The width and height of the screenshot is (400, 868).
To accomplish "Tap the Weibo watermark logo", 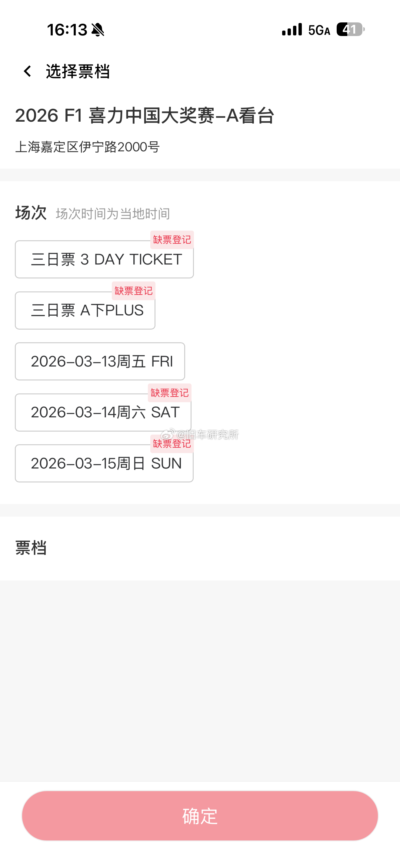I will [x=168, y=434].
